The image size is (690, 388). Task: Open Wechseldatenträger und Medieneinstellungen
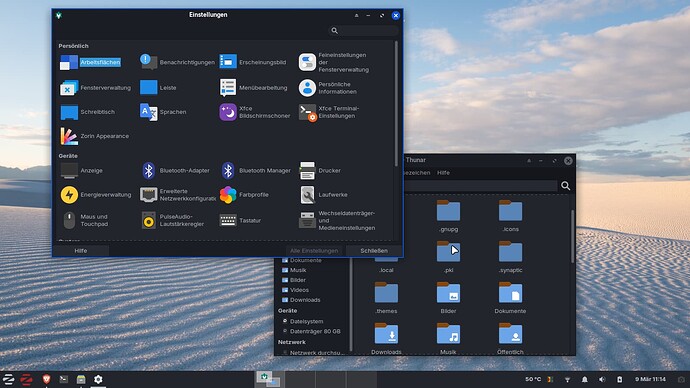(x=337, y=220)
